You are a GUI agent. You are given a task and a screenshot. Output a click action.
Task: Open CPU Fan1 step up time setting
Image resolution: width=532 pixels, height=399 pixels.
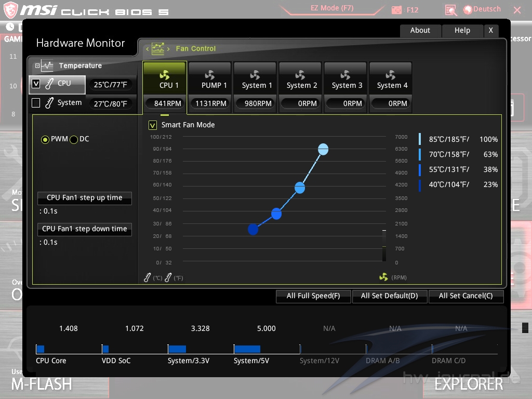(84, 198)
